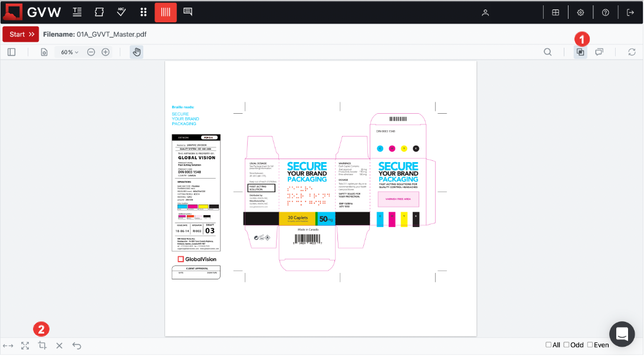
Task: Tick the Even pages checkbox
Action: point(590,345)
